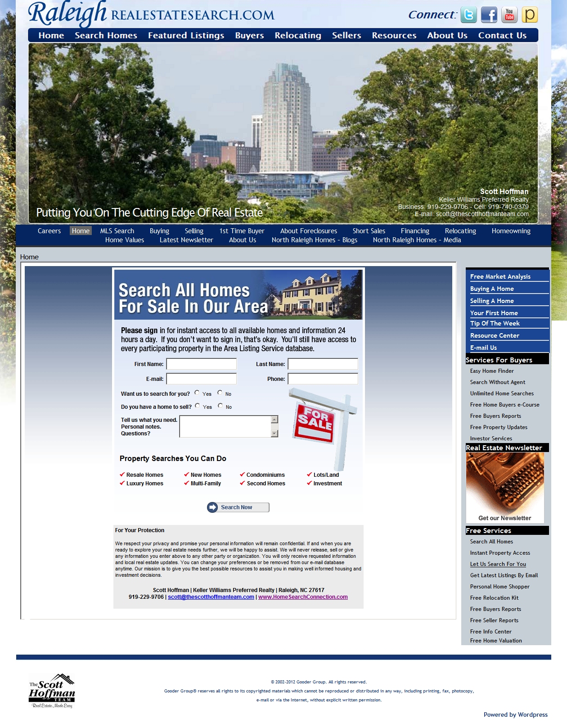Viewport: 567px width, 728px height.
Task: Select Yes for Do you have a home to sell
Action: pyautogui.click(x=198, y=406)
